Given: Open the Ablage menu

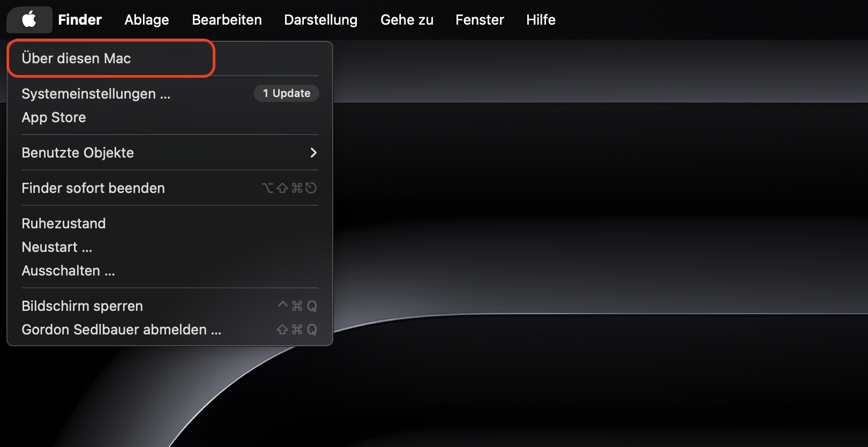Looking at the screenshot, I should coord(147,20).
